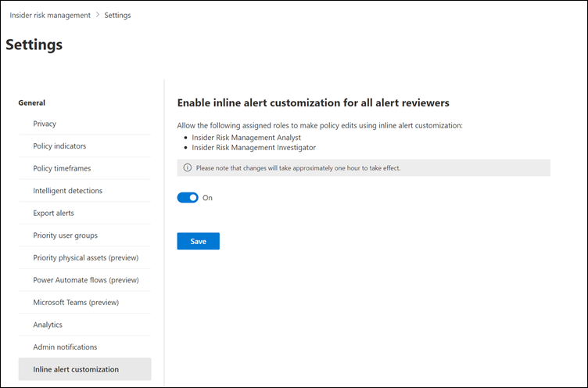Select Priority physical assets (preview)
The image size is (588, 388).
coord(85,257)
